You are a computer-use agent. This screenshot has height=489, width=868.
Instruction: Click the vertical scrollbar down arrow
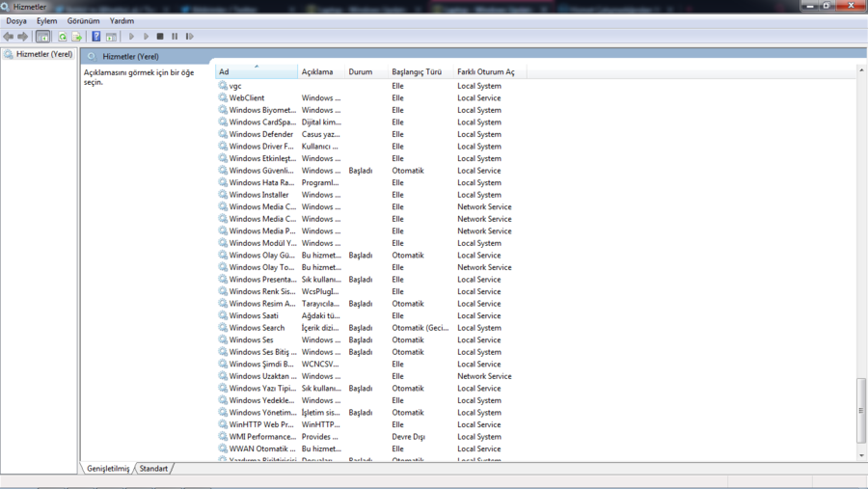click(x=861, y=455)
